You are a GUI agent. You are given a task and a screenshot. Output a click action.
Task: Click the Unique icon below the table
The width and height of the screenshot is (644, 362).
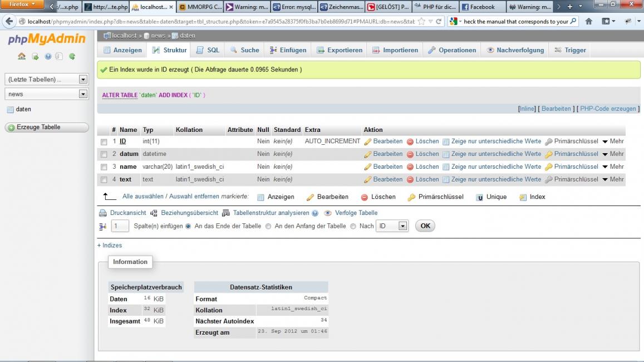pos(479,197)
